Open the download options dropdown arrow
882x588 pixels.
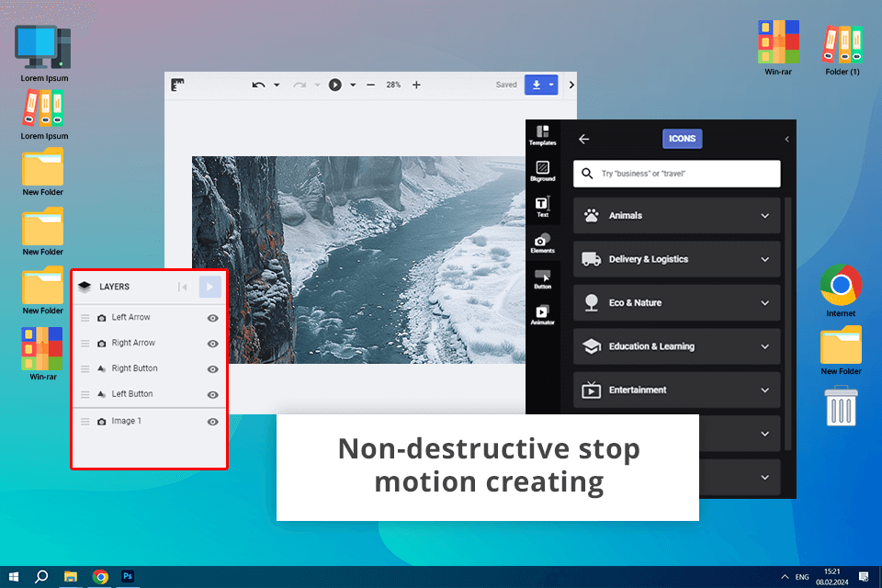[552, 85]
